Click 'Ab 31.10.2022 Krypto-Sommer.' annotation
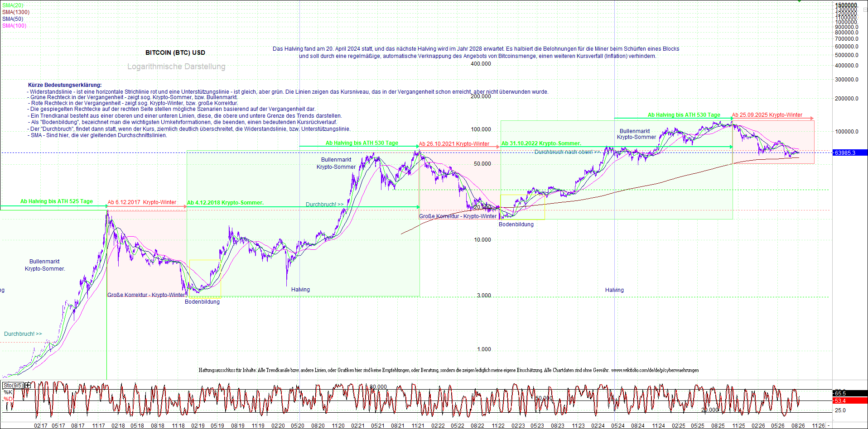 pyautogui.click(x=541, y=143)
